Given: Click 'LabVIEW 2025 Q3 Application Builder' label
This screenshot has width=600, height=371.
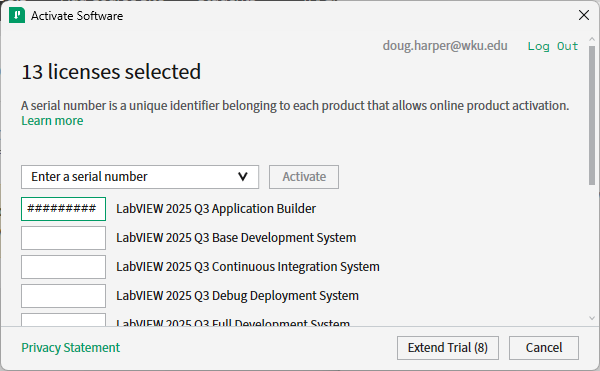Looking at the screenshot, I should pos(216,209).
